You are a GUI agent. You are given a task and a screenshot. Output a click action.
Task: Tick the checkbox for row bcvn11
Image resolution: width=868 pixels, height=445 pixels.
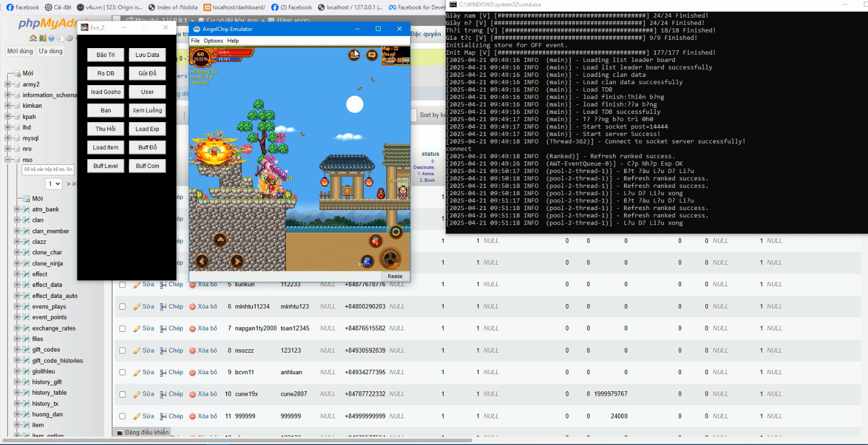[x=122, y=372]
